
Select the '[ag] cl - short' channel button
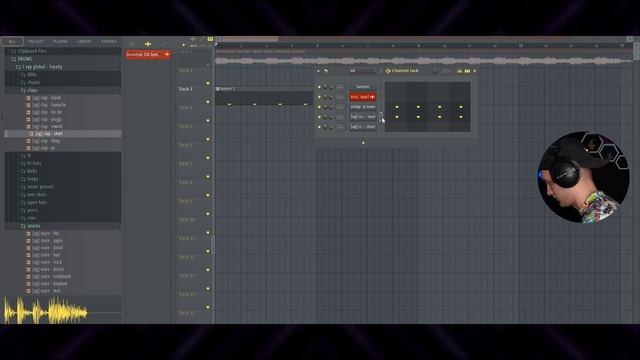pyautogui.click(x=363, y=127)
